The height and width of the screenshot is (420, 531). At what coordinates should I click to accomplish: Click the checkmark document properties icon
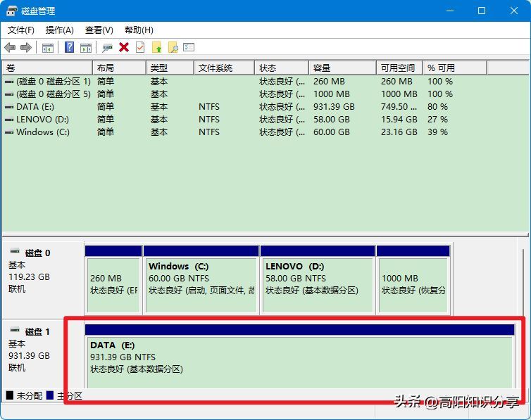point(140,47)
